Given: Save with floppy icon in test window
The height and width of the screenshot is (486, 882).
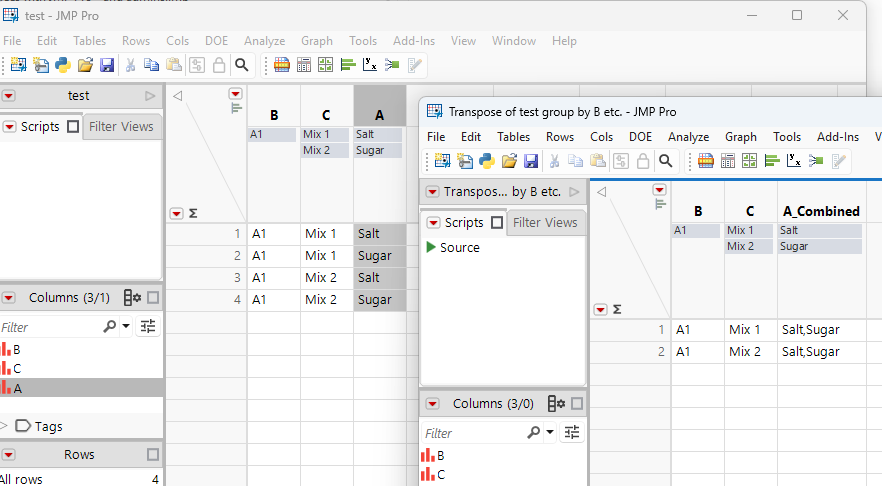Looking at the screenshot, I should click(107, 65).
